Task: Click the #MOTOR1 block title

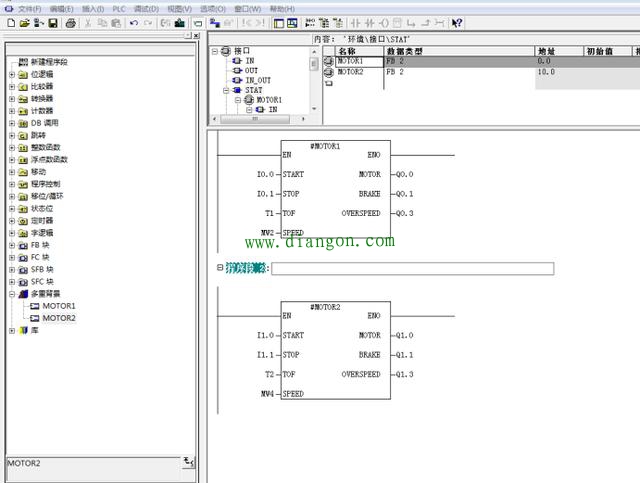Action: (x=325, y=146)
